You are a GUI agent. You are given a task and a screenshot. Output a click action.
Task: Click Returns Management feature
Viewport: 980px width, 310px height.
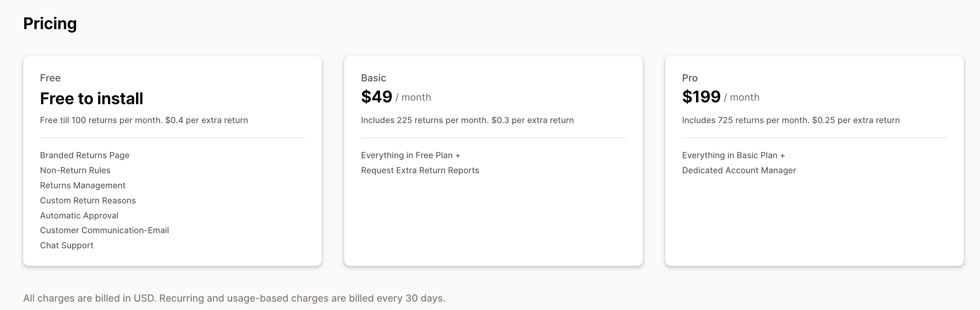point(83,186)
